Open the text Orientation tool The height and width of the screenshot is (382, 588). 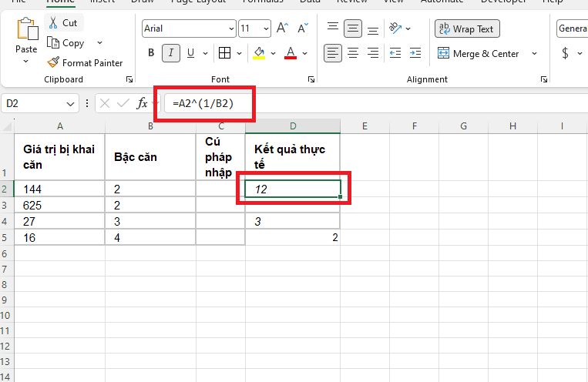pos(395,28)
